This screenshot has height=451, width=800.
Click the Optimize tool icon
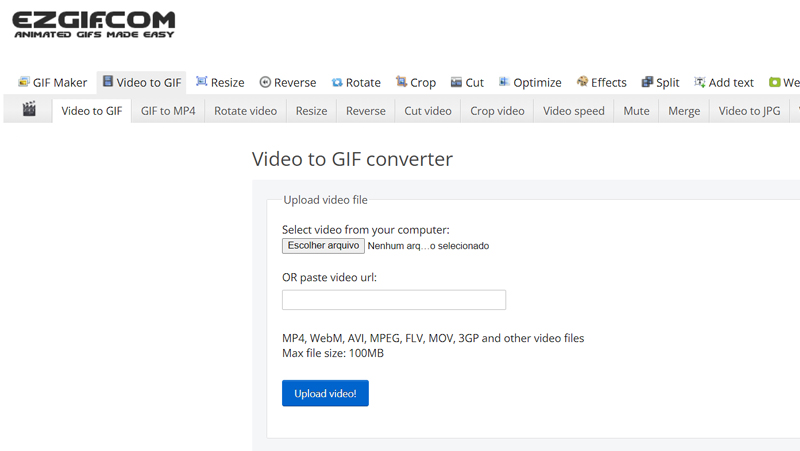tap(504, 82)
